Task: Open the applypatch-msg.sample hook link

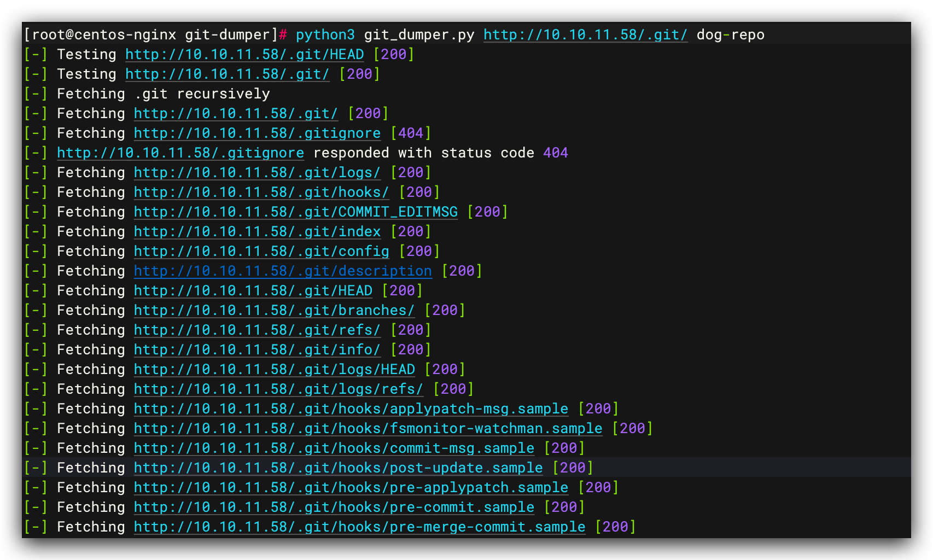Action: tap(350, 409)
